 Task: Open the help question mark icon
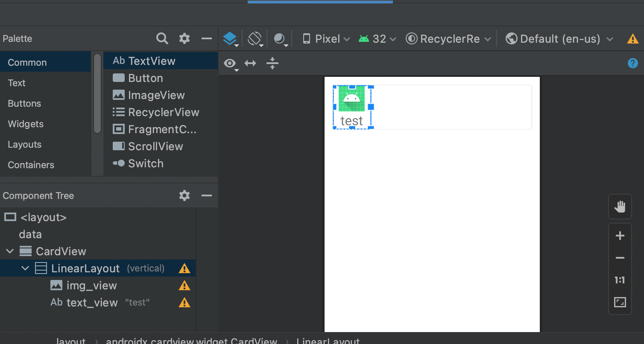pyautogui.click(x=632, y=64)
